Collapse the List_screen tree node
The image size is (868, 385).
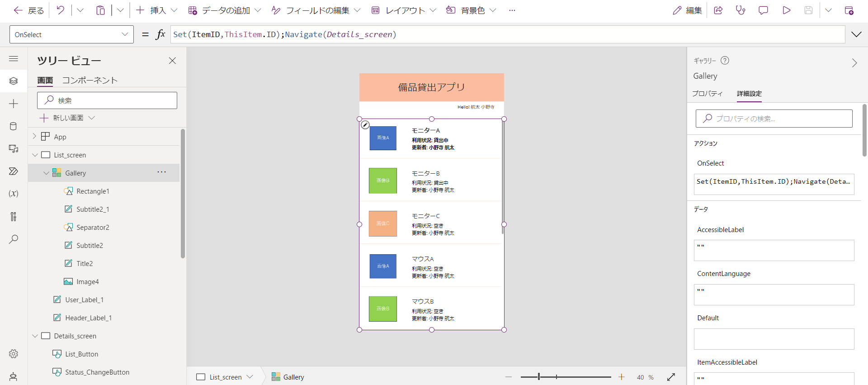(35, 155)
